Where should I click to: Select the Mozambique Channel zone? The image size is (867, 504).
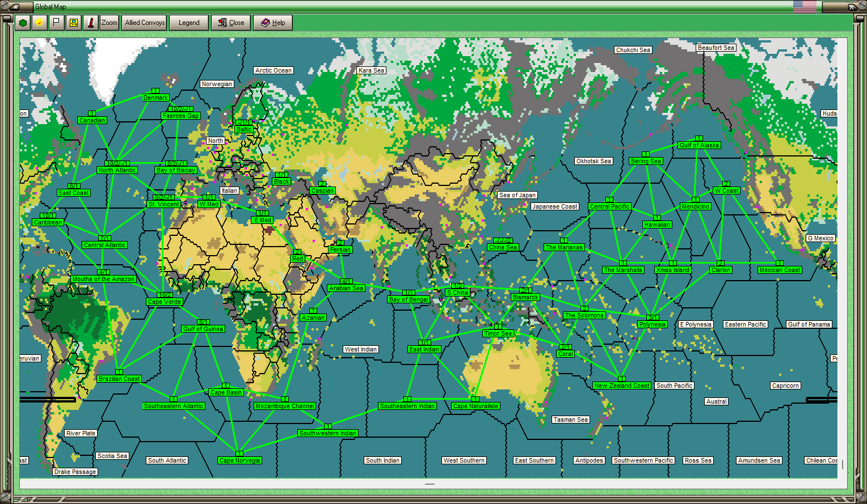(285, 406)
